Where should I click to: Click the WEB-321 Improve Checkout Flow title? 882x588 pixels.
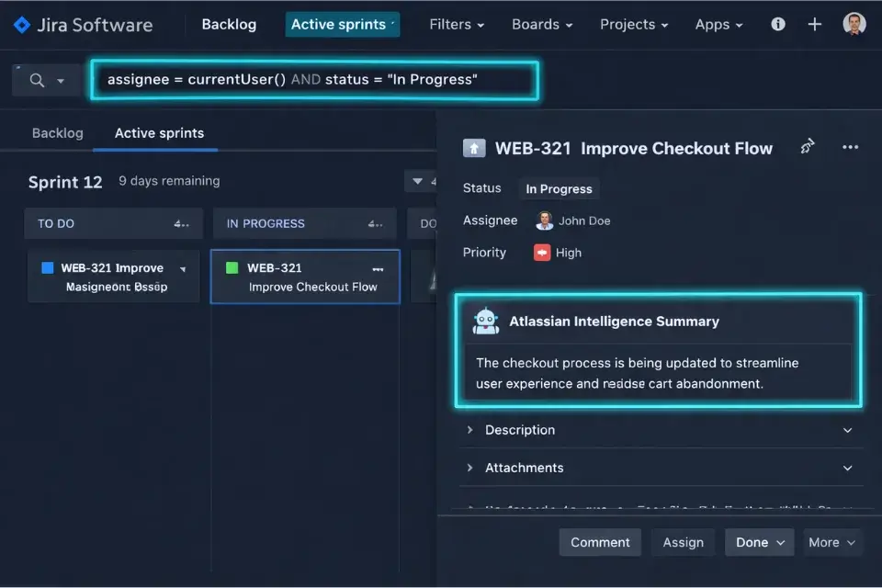634,148
